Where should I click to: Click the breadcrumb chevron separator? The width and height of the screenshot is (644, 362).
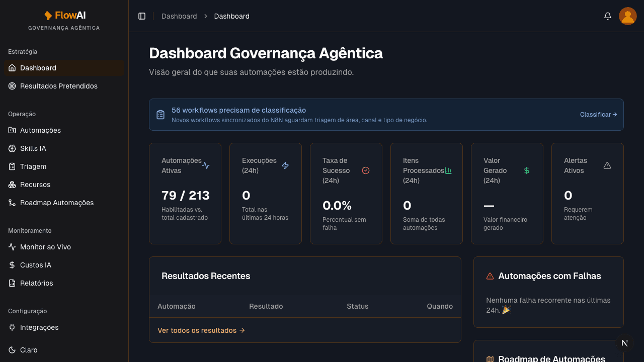(x=206, y=16)
